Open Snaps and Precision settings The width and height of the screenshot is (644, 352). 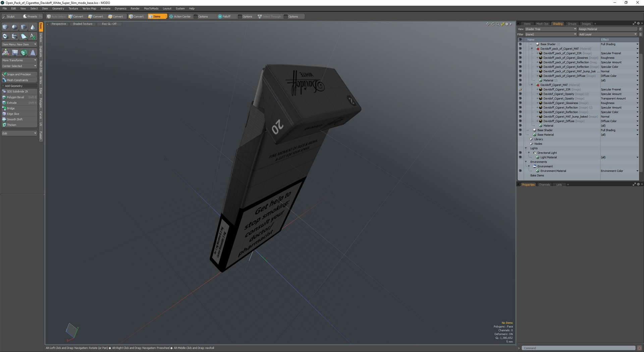(19, 74)
